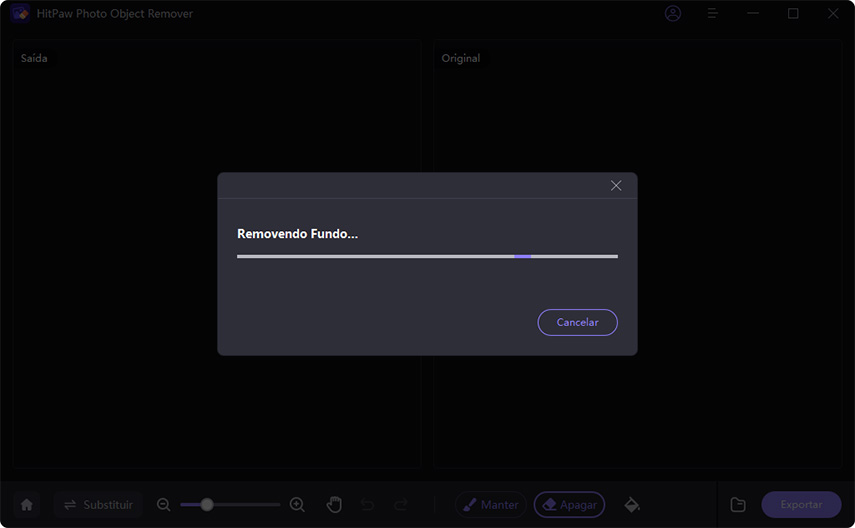Click the Exportar button
Viewport: 855px width, 528px height.
[x=801, y=505]
